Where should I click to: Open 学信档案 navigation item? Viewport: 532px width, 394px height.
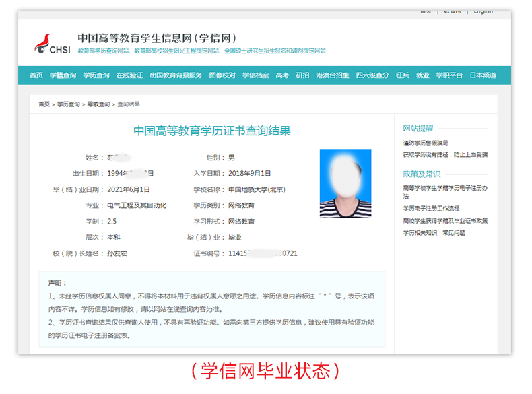click(x=255, y=75)
